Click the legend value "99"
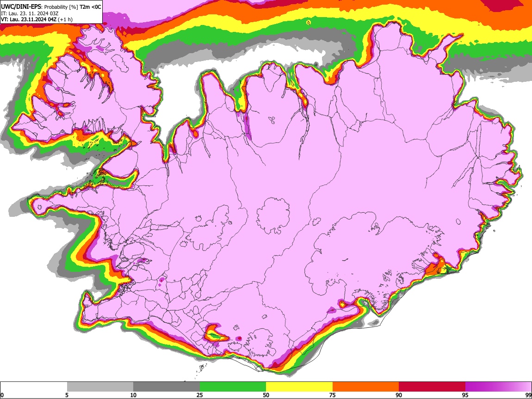532x399 pixels. 528,395
